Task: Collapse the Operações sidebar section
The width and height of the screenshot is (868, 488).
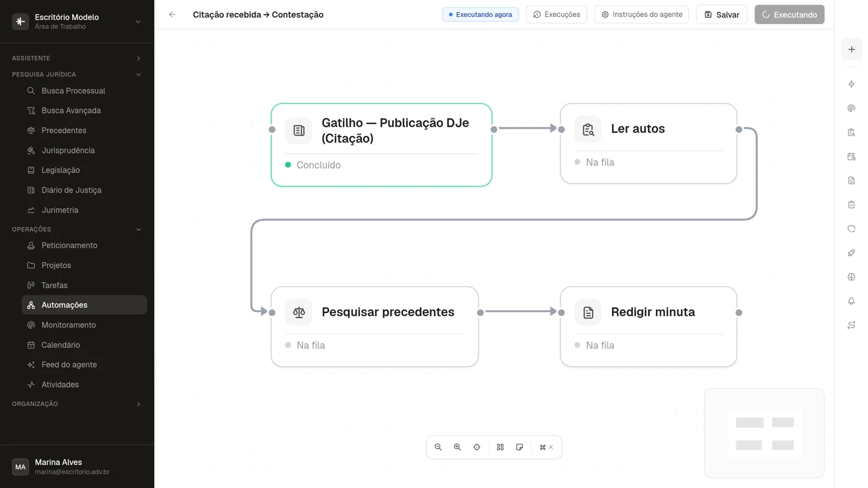Action: (77, 229)
